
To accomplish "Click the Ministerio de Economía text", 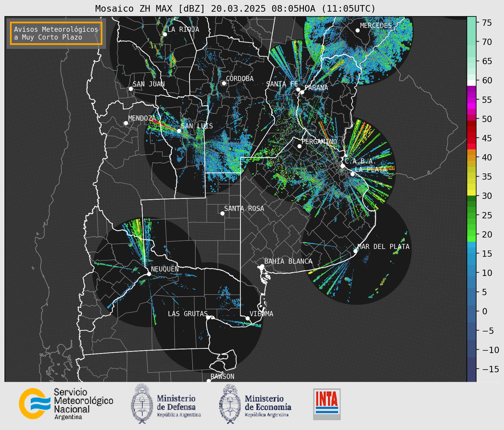I will point(268,406).
